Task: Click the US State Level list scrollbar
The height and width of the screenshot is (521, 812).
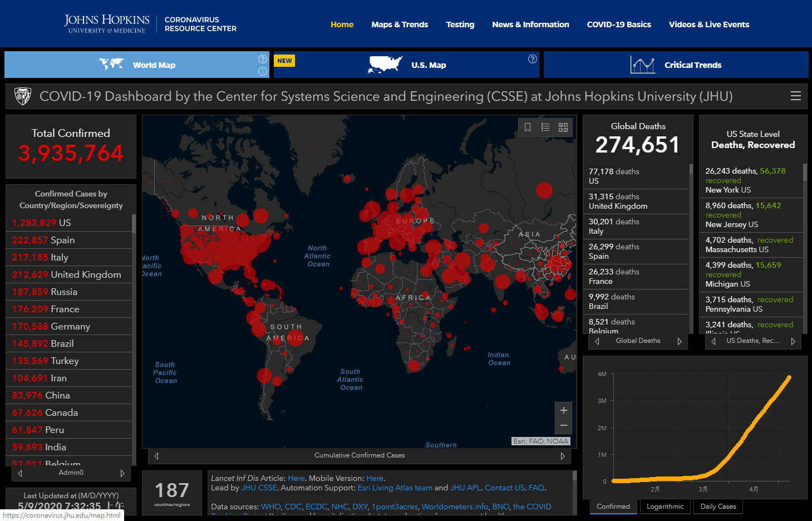Action: [805, 173]
